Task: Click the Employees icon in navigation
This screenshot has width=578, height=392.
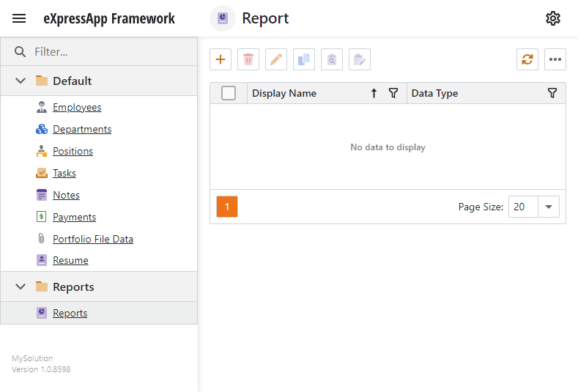Action: 42,107
